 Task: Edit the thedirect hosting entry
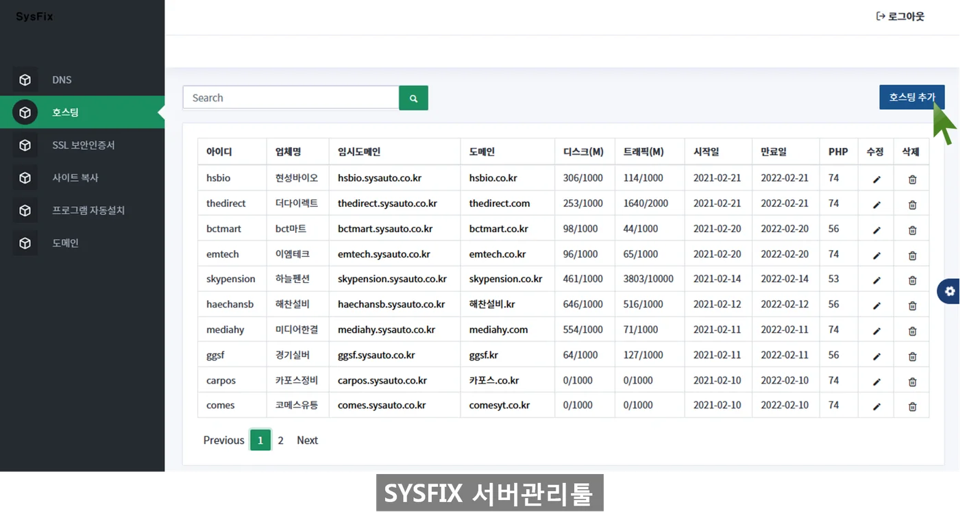tap(877, 205)
